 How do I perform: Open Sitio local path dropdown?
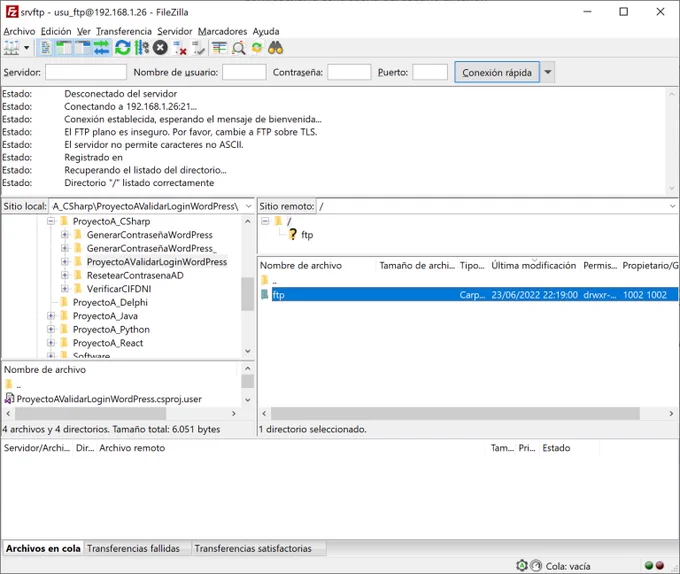pos(248,206)
